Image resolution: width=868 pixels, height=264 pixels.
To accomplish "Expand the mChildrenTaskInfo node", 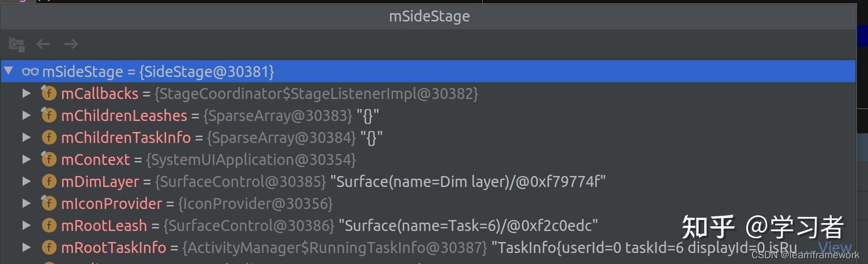I will click(26, 138).
